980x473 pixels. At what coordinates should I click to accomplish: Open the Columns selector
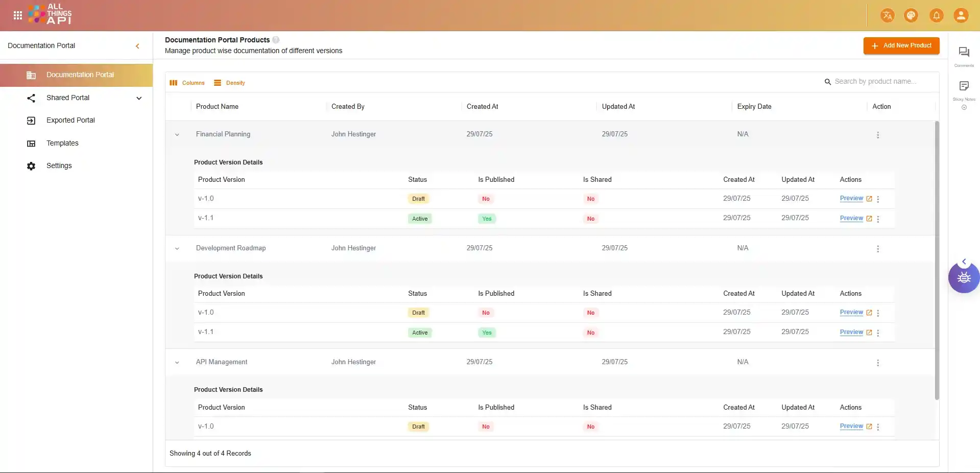click(x=187, y=83)
